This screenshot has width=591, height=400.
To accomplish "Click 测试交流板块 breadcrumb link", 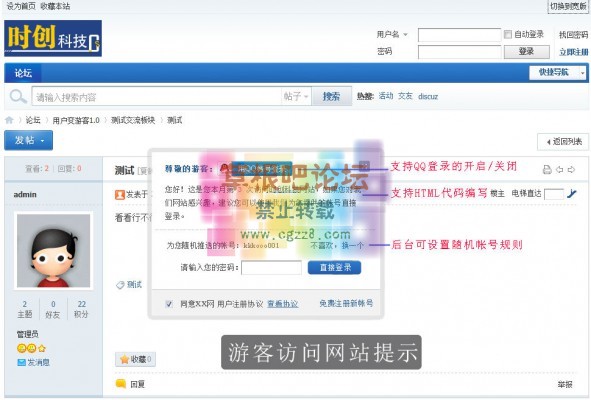I will pyautogui.click(x=133, y=120).
